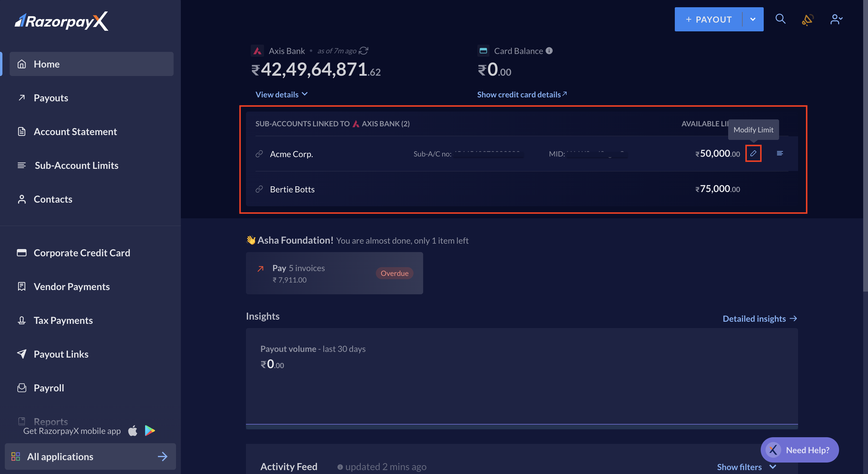Click the Sub-A/C no label of Acme Corp.
Viewport: 868px width, 474px height.
[432, 154]
